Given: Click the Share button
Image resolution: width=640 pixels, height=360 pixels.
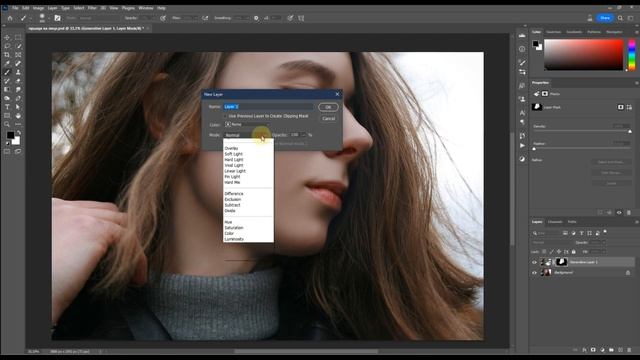Looking at the screenshot, I should pos(605,18).
